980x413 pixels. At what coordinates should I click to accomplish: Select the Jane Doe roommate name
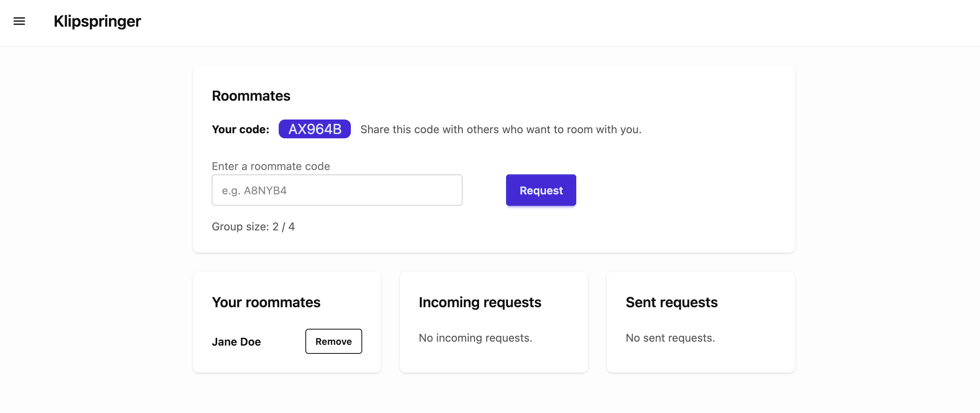tap(236, 342)
